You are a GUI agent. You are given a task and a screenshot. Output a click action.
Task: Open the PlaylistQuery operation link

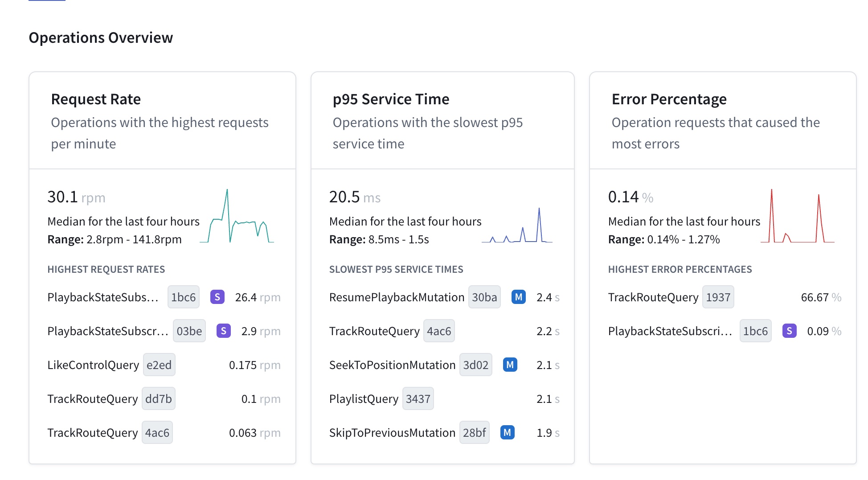pyautogui.click(x=363, y=398)
